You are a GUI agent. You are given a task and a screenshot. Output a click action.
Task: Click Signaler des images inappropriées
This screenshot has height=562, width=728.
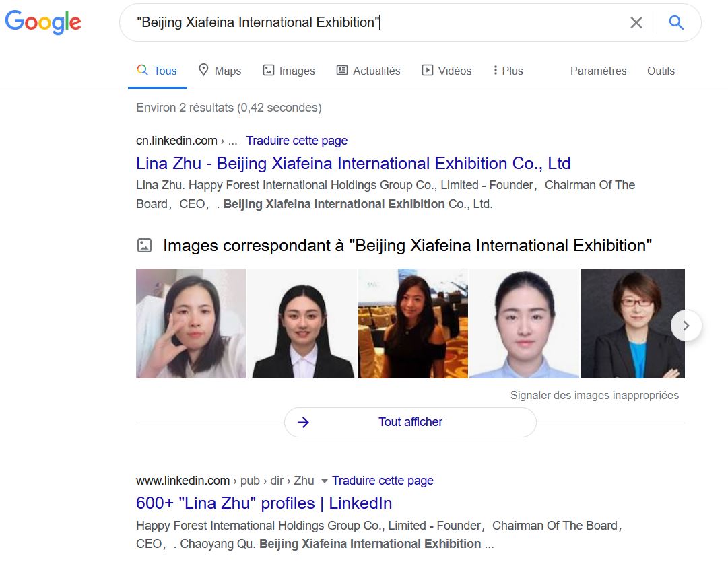pyautogui.click(x=594, y=396)
